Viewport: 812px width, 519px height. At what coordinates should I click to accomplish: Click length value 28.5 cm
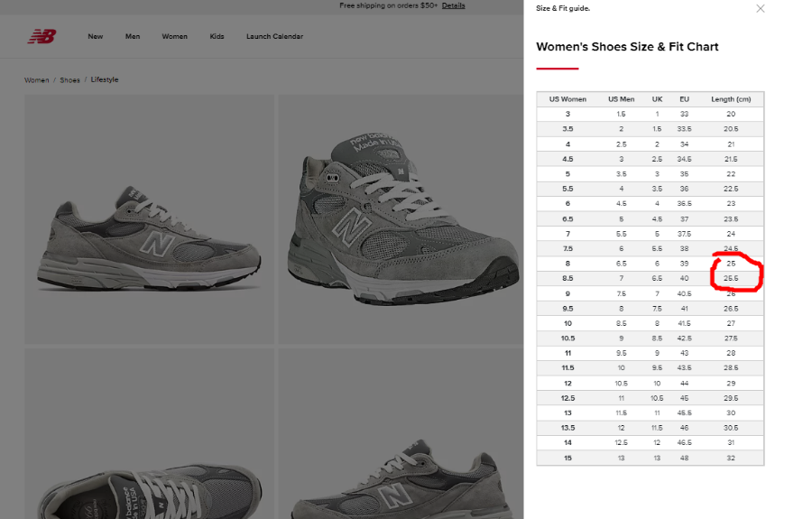pos(731,367)
